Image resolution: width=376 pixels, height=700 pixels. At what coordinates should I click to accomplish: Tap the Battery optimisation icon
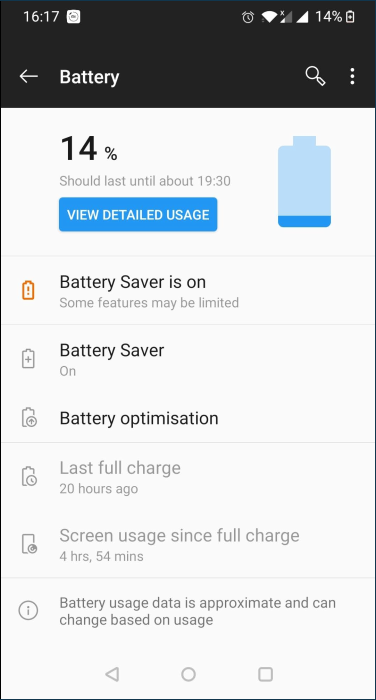point(29,417)
